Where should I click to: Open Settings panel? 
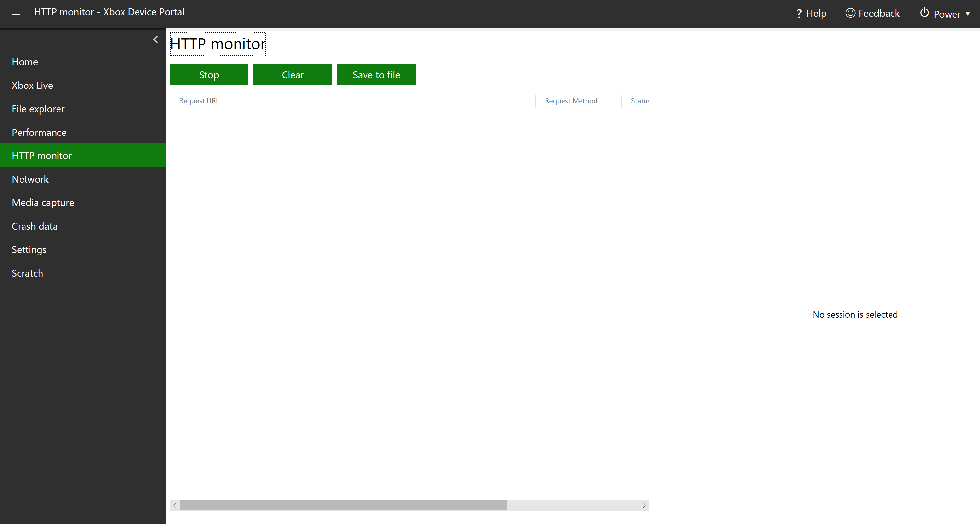coord(29,249)
